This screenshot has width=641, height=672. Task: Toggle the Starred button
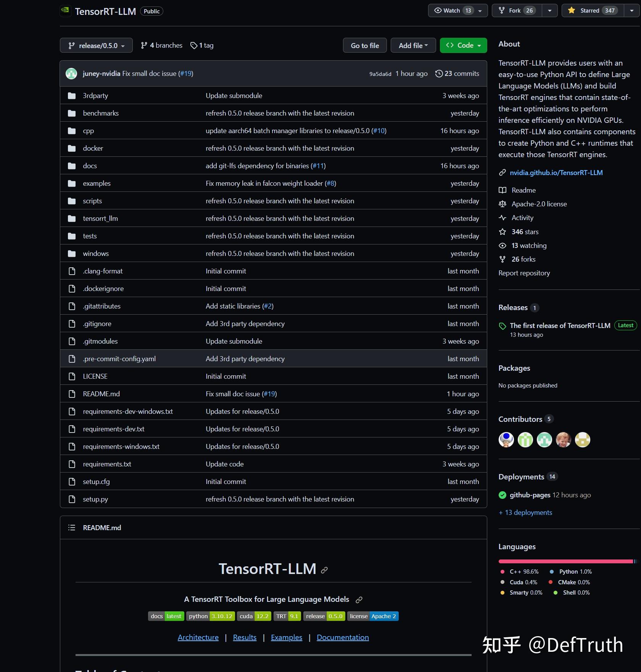593,11
